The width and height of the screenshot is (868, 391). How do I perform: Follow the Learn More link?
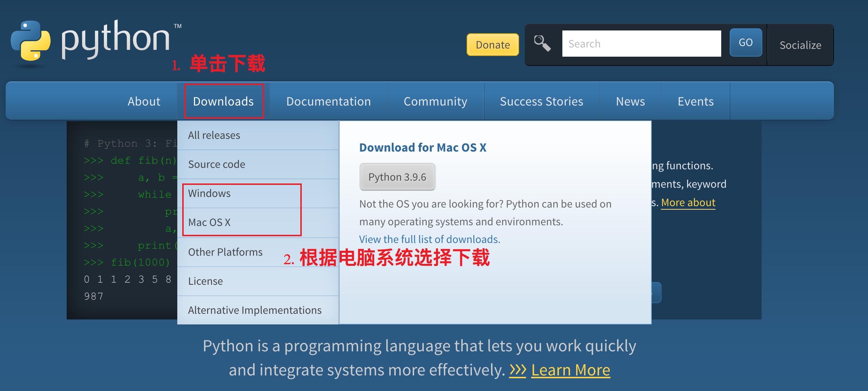(570, 370)
